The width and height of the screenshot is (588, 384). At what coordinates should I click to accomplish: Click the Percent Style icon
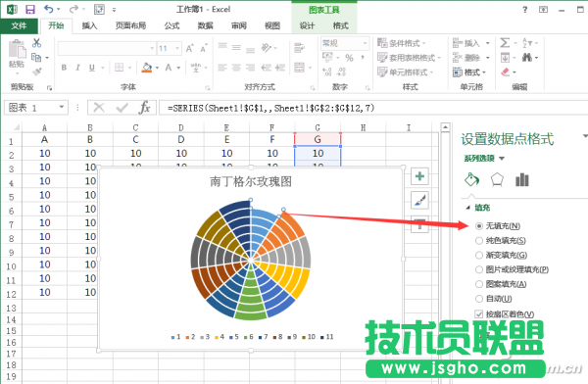pos(349,58)
